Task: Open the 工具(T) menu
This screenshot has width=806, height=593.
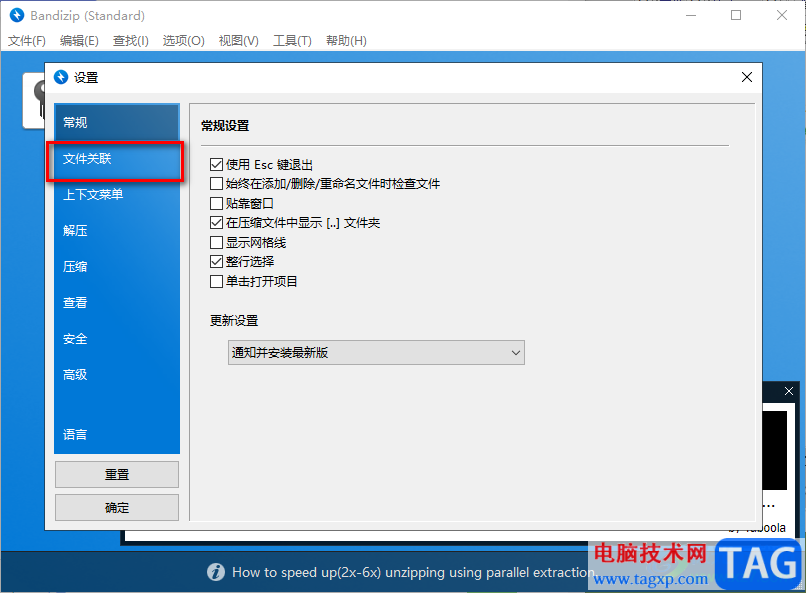Action: tap(292, 41)
